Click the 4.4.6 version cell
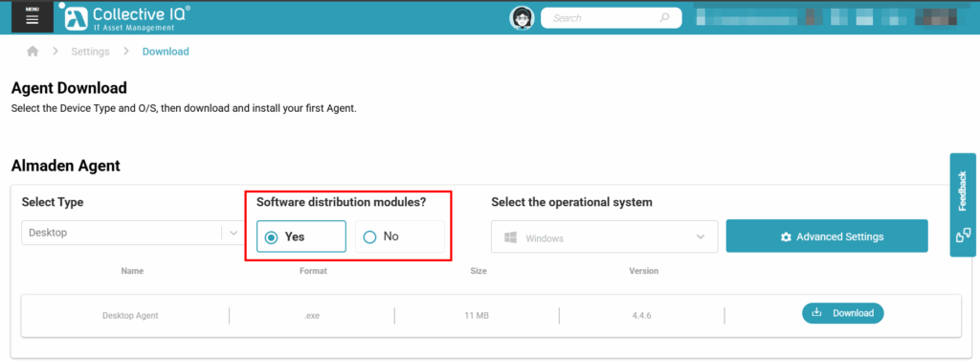 (x=642, y=315)
